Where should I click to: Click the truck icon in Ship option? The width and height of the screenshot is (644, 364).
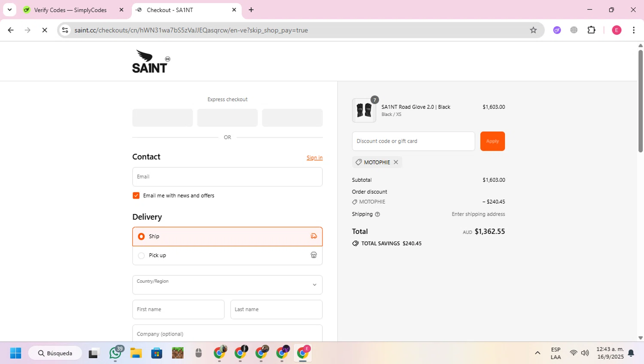(x=314, y=236)
